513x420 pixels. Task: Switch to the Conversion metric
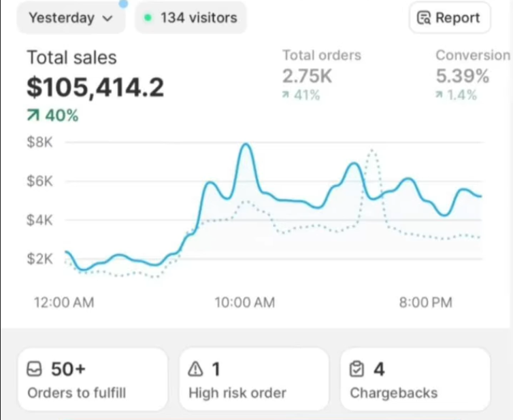pos(472,56)
